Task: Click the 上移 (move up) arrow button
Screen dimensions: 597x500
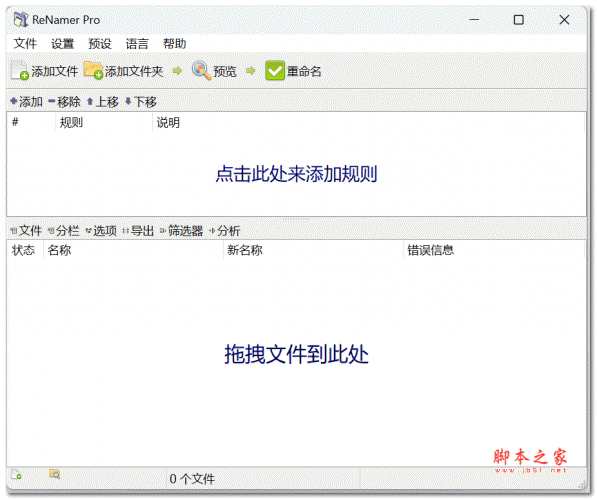Action: (x=103, y=102)
